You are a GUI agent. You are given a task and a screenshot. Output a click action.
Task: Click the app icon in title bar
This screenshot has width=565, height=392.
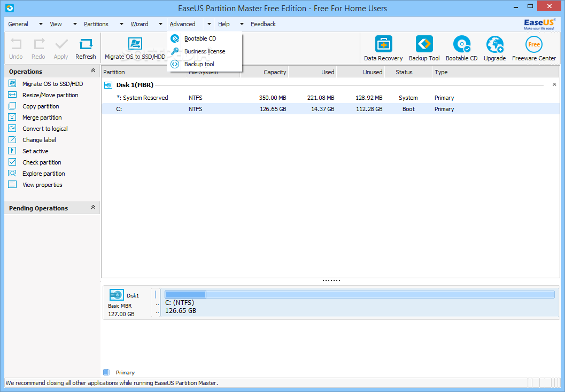click(10, 8)
